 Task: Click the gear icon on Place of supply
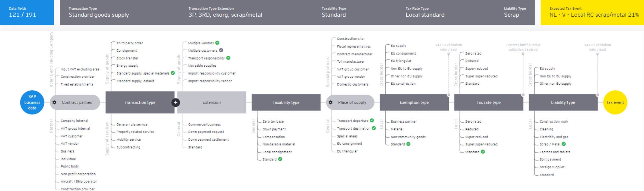click(x=330, y=103)
